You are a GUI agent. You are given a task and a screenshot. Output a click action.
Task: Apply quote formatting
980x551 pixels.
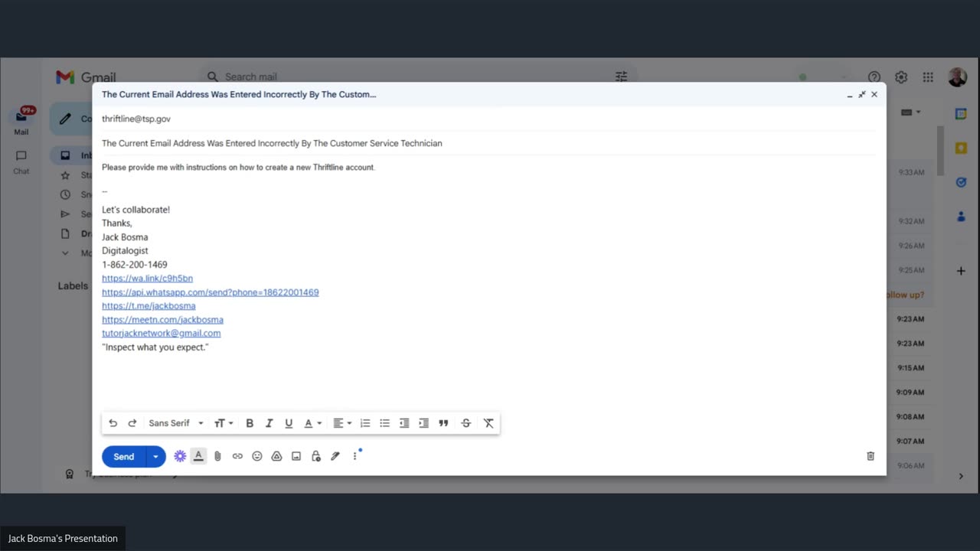click(443, 423)
